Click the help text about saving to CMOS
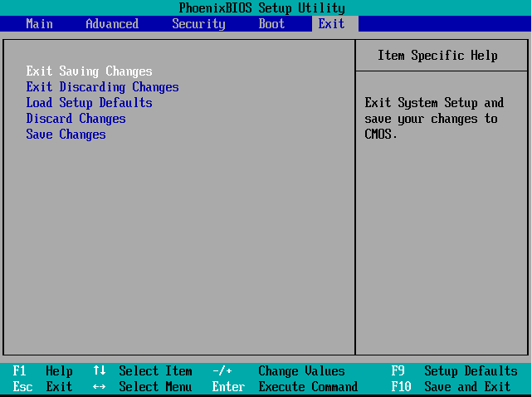532x397 pixels. (434, 119)
